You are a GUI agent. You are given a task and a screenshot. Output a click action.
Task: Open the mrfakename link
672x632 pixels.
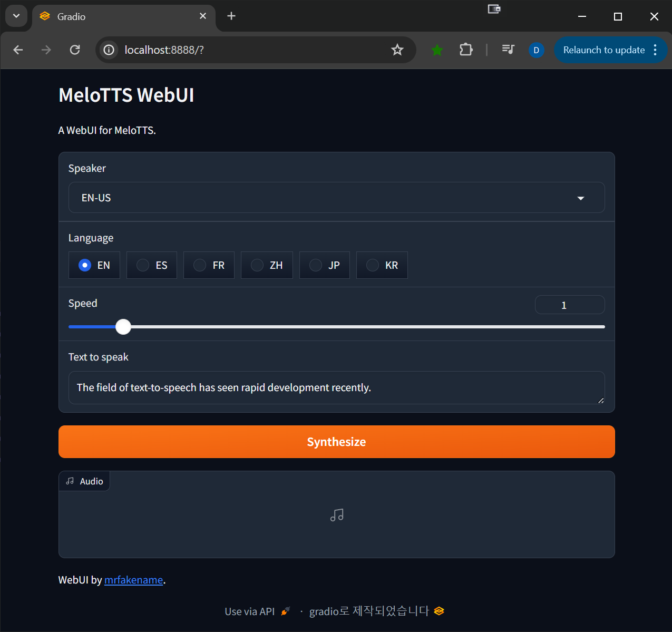tap(133, 580)
